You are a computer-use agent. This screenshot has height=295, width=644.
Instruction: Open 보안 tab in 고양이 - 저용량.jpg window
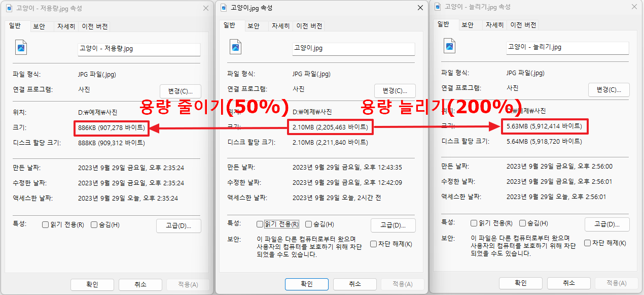click(40, 26)
